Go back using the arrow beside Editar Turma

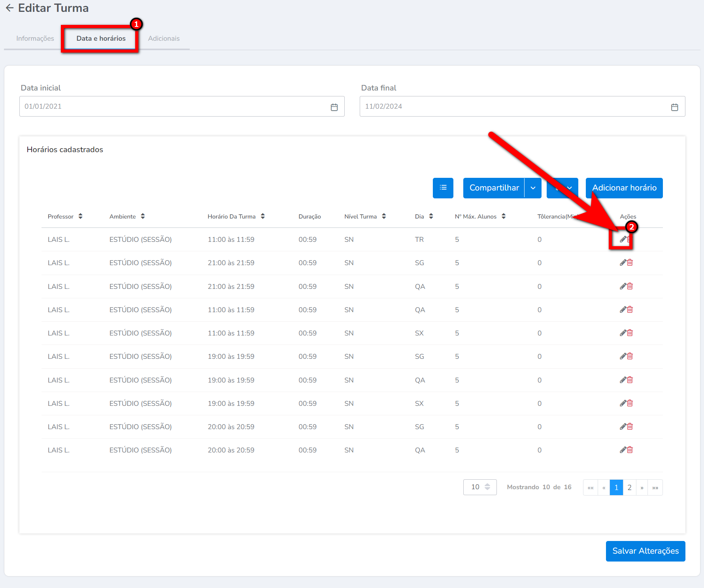(9, 8)
